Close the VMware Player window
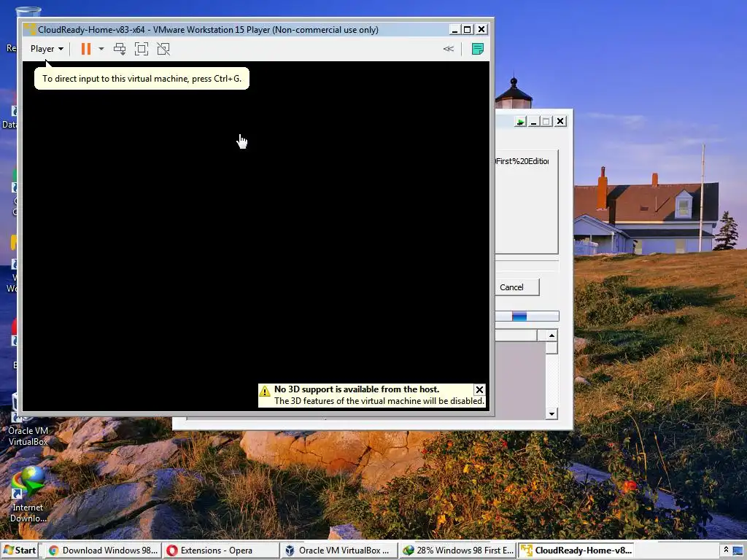Viewport: 747px width, 560px height. [x=481, y=29]
